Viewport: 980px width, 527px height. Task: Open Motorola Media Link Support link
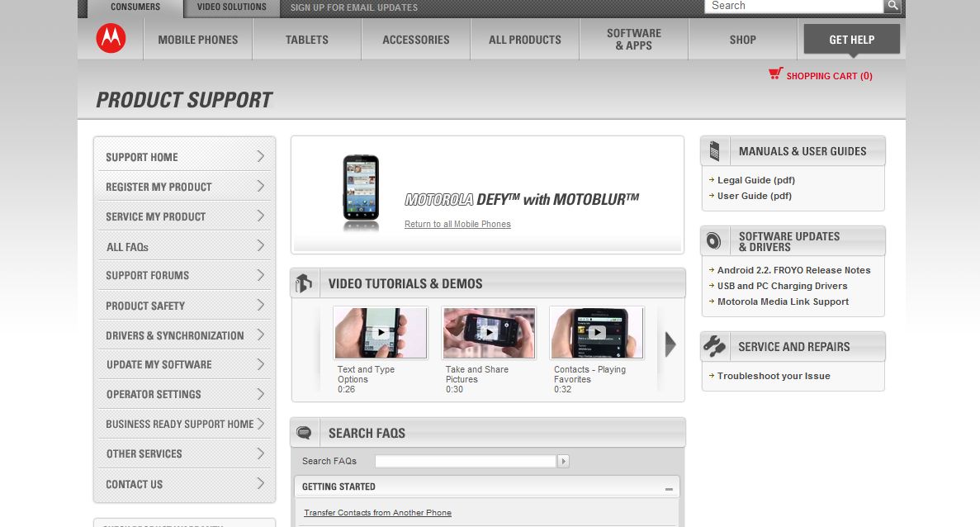784,301
